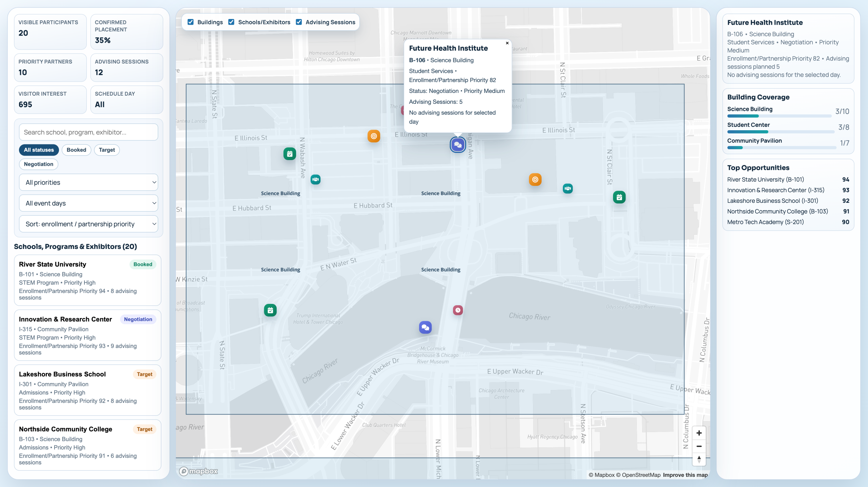
Task: Open the All priorities dropdown
Action: click(x=88, y=182)
